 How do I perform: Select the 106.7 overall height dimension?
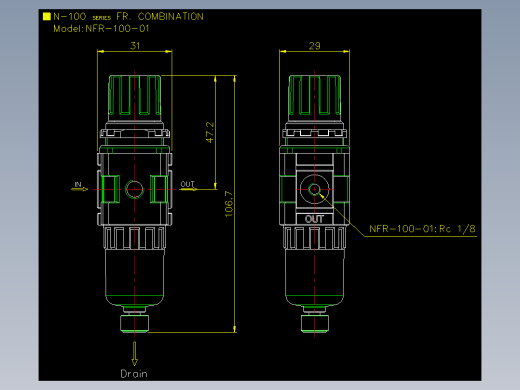(x=229, y=204)
